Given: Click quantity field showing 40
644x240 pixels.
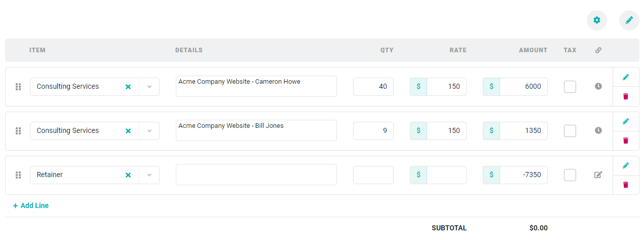Looking at the screenshot, I should point(373,87).
